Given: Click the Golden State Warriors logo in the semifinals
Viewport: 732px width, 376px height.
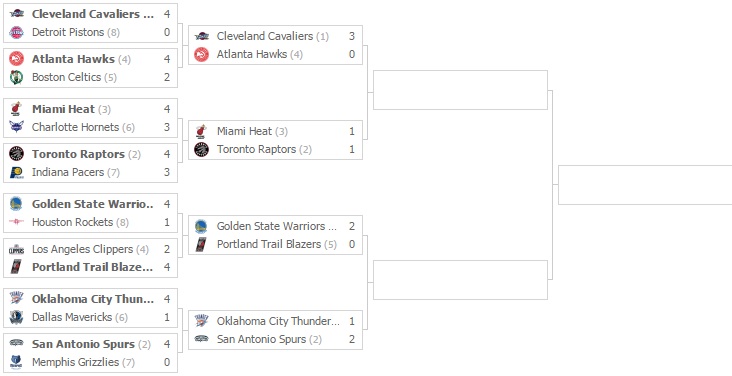Looking at the screenshot, I should (x=201, y=227).
